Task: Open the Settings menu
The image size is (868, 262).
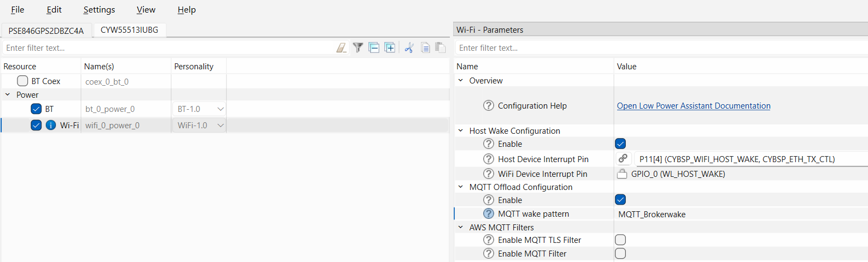Action: point(99,10)
